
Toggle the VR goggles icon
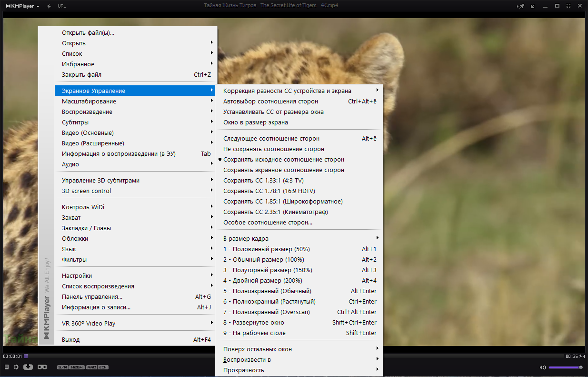pyautogui.click(x=42, y=367)
